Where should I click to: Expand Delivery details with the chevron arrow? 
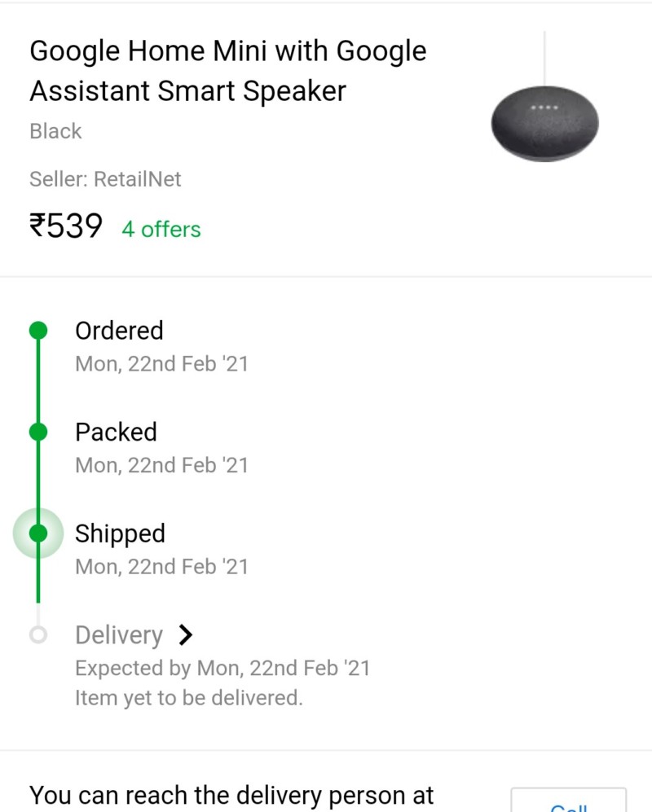tap(185, 634)
